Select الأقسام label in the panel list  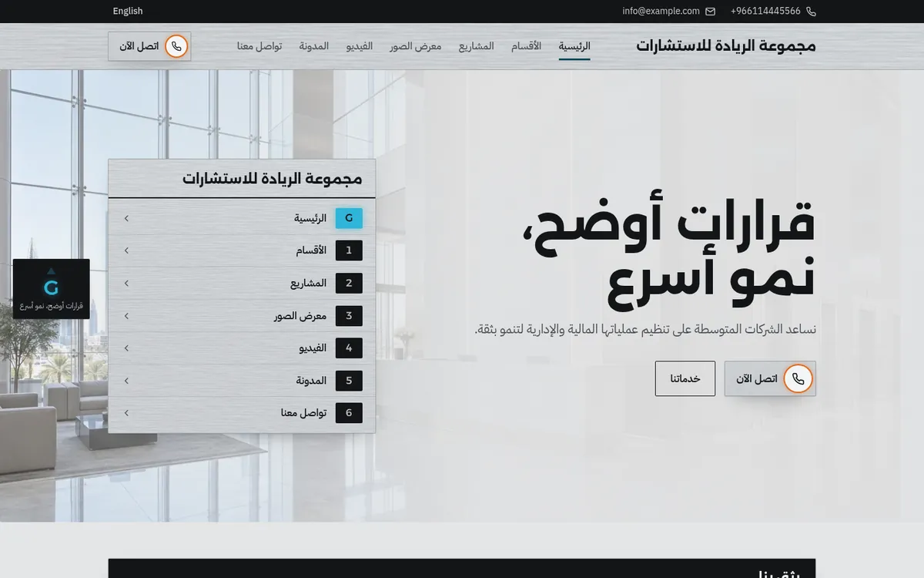[311, 250]
